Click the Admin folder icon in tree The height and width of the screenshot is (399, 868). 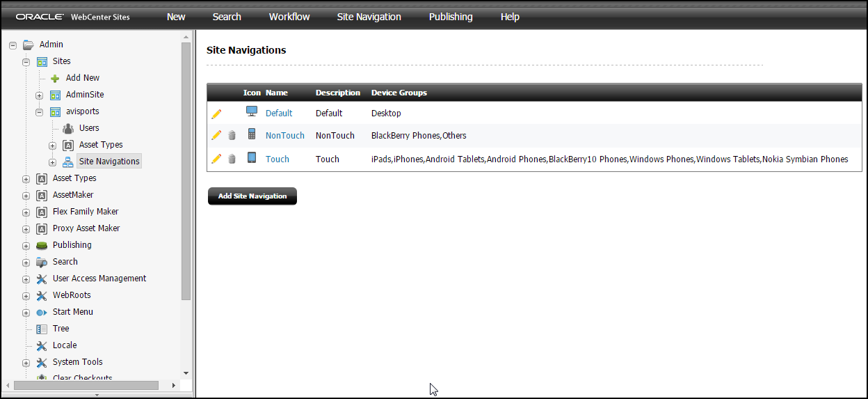click(29, 45)
